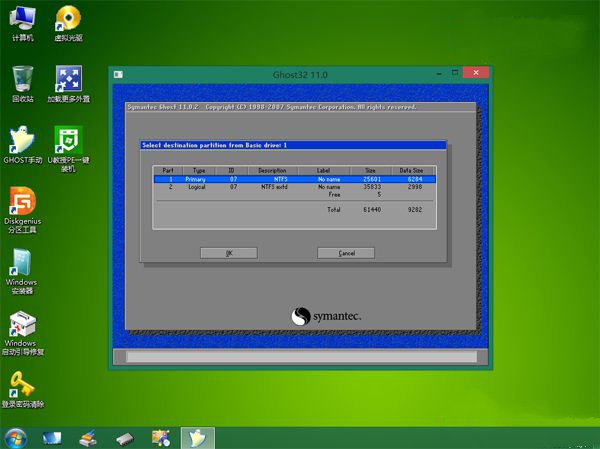Open the 回收站 recycle bin icon
The image size is (600, 449).
click(23, 84)
